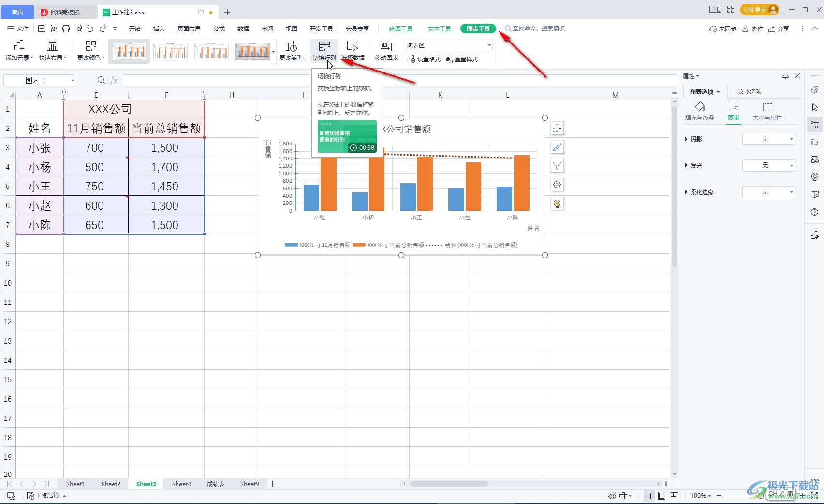The width and height of the screenshot is (824, 504).
Task: Switch to Text Options (文本选项) tab
Action: pyautogui.click(x=750, y=91)
